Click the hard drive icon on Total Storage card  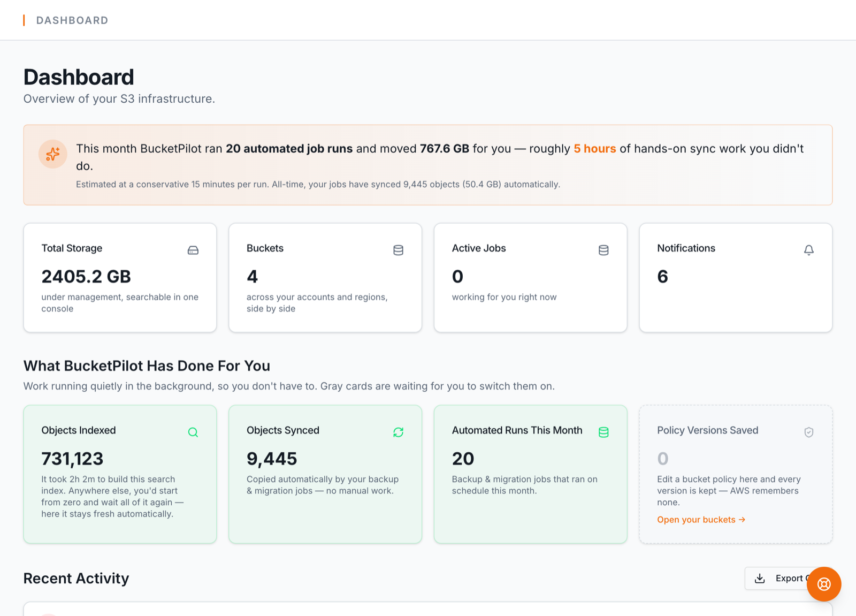[x=193, y=250]
